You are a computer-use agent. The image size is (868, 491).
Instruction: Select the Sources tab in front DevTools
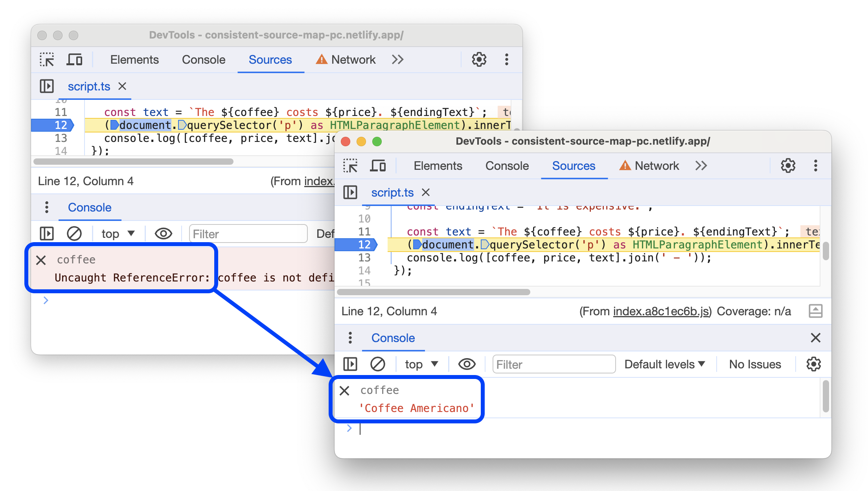[571, 166]
